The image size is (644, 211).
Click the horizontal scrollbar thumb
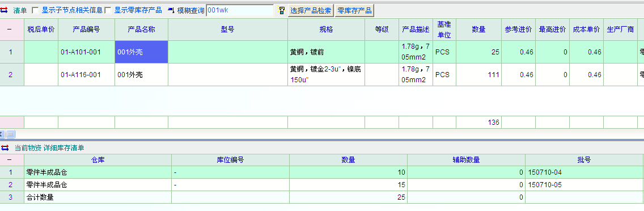[x=10, y=134]
